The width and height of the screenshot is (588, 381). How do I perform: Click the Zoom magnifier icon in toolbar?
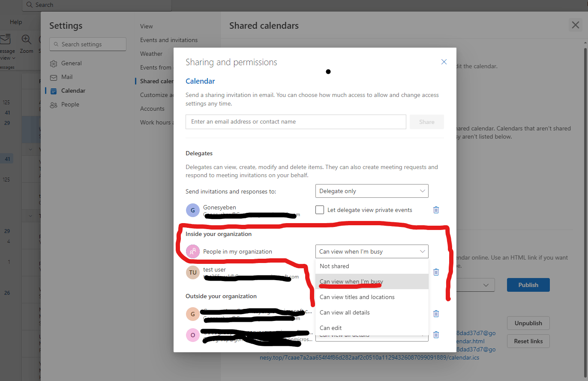click(27, 39)
